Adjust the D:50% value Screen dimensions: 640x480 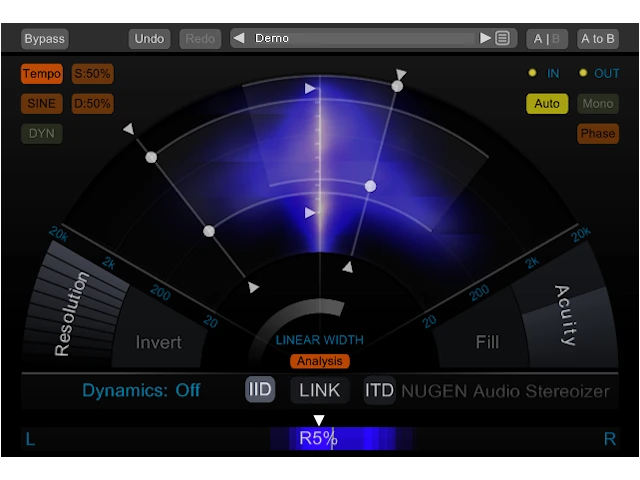pyautogui.click(x=93, y=104)
